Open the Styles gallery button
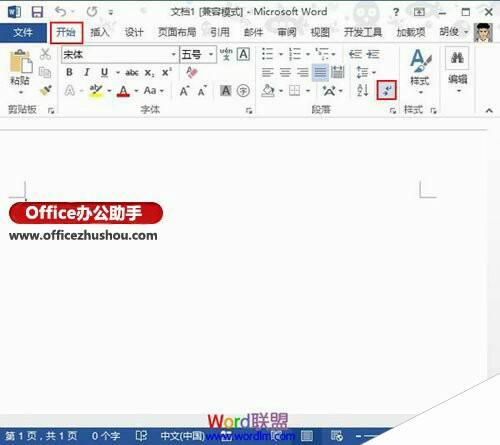 420,71
